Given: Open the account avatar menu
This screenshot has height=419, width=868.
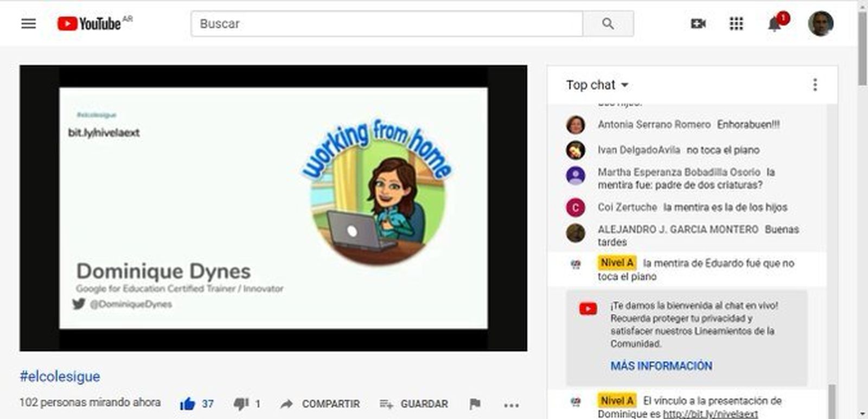Looking at the screenshot, I should pyautogui.click(x=820, y=24).
